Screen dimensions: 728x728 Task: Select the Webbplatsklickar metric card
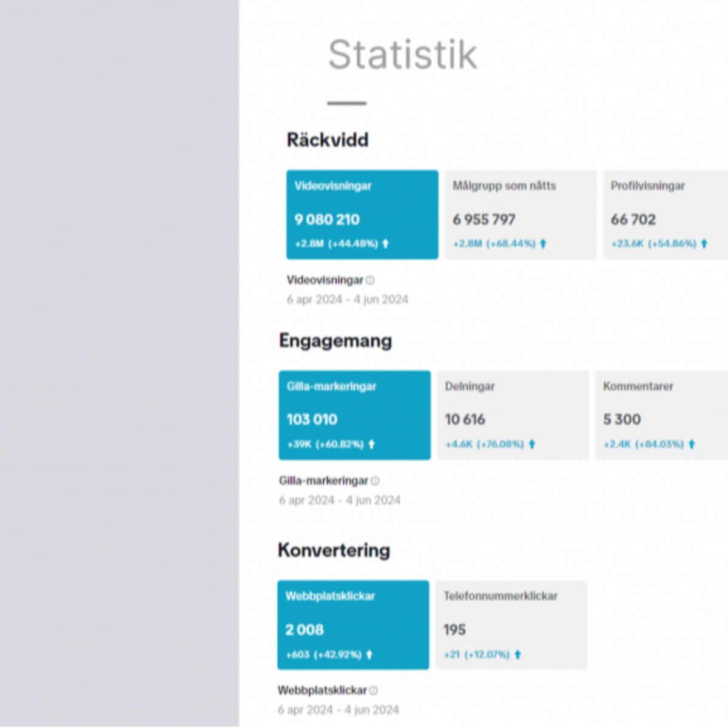pos(353,625)
